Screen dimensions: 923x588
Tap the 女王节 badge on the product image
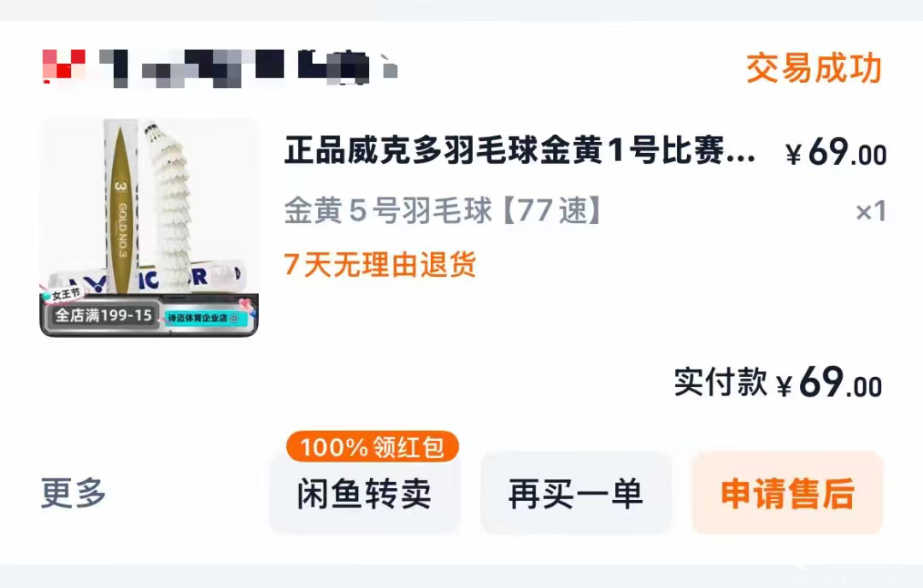tap(63, 294)
